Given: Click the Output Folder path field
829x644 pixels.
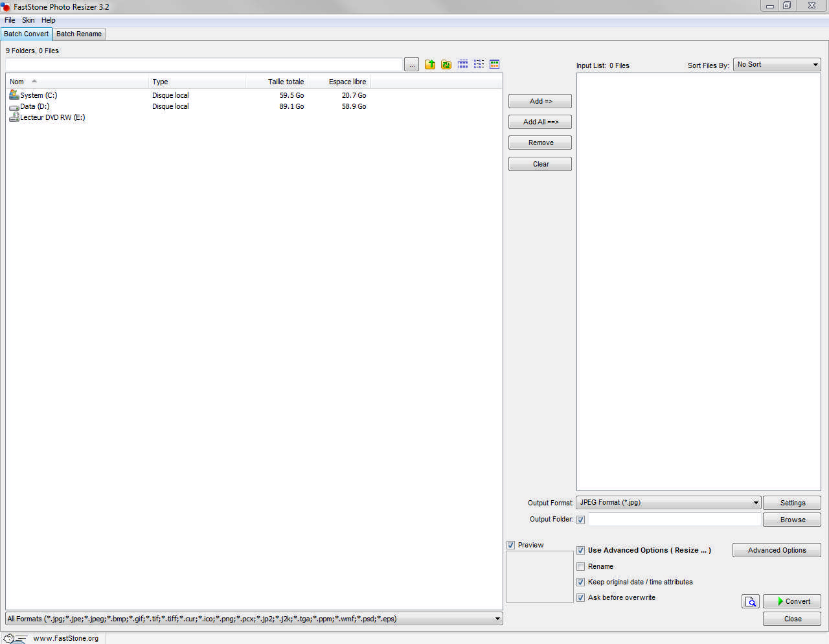Looking at the screenshot, I should (674, 520).
